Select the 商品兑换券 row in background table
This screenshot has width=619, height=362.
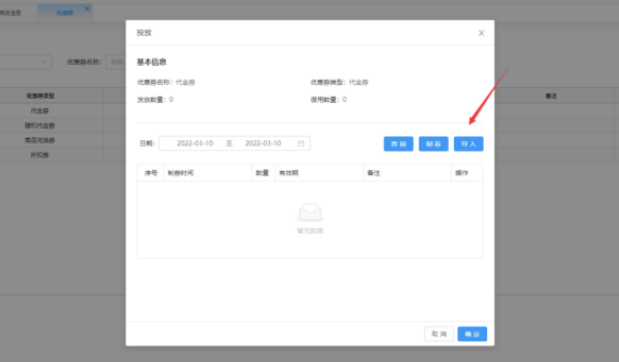point(39,140)
